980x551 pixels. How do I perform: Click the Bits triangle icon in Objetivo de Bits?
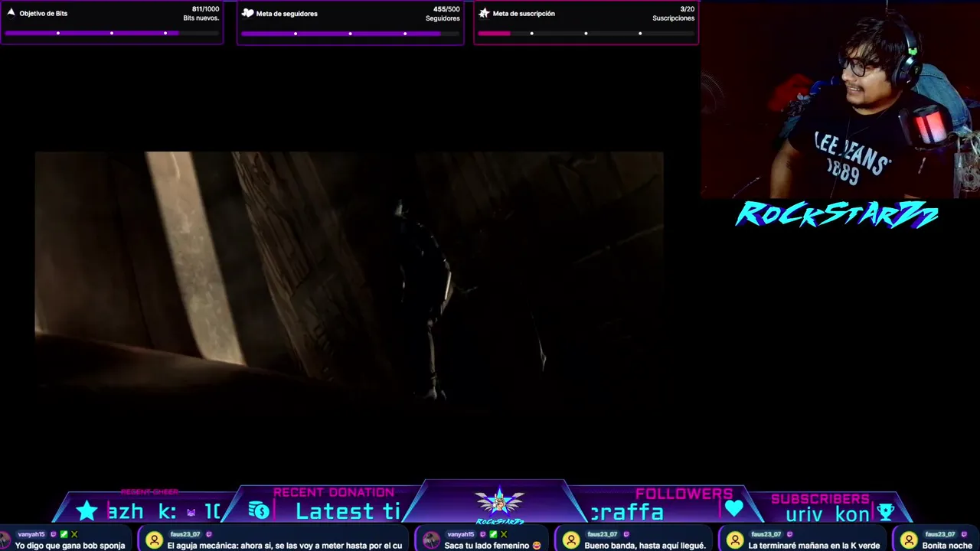11,13
